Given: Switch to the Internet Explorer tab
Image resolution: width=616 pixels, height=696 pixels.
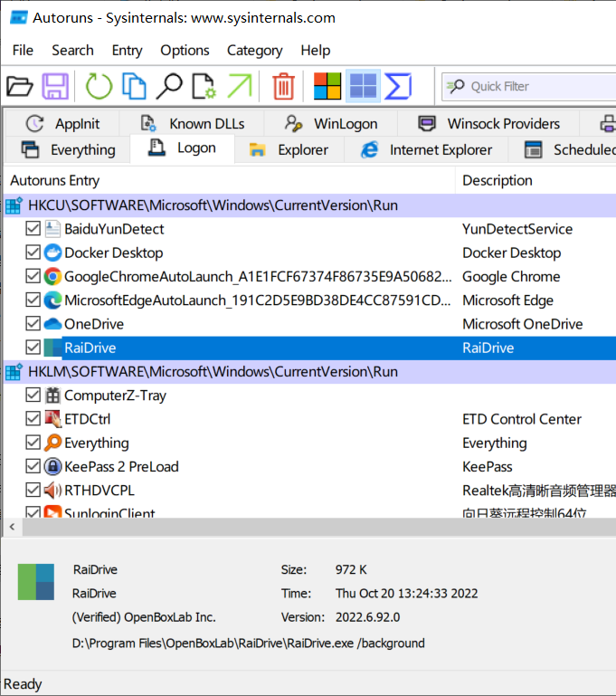Looking at the screenshot, I should point(426,150).
